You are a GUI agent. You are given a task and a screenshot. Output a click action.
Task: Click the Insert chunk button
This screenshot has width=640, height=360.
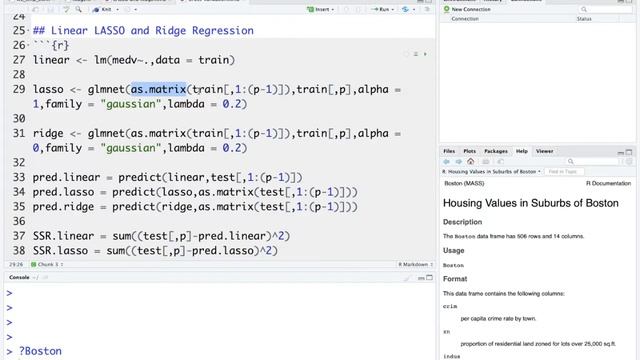pyautogui.click(x=320, y=9)
